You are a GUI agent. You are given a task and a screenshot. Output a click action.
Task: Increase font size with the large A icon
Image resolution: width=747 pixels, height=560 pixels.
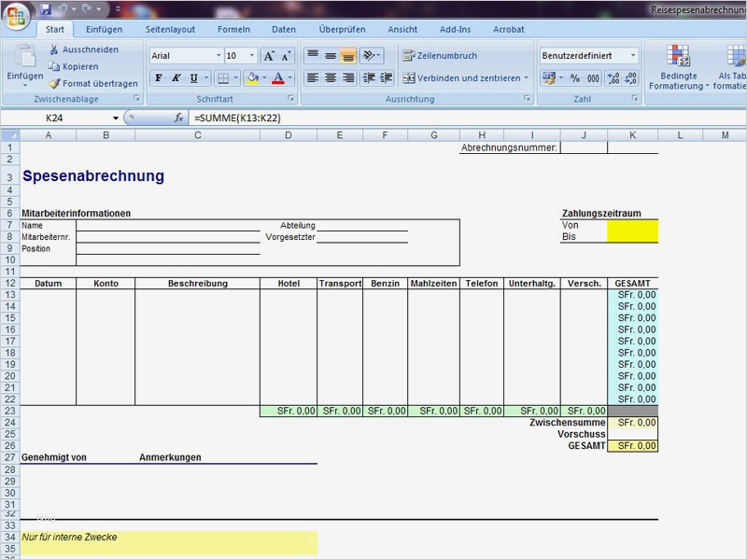269,56
